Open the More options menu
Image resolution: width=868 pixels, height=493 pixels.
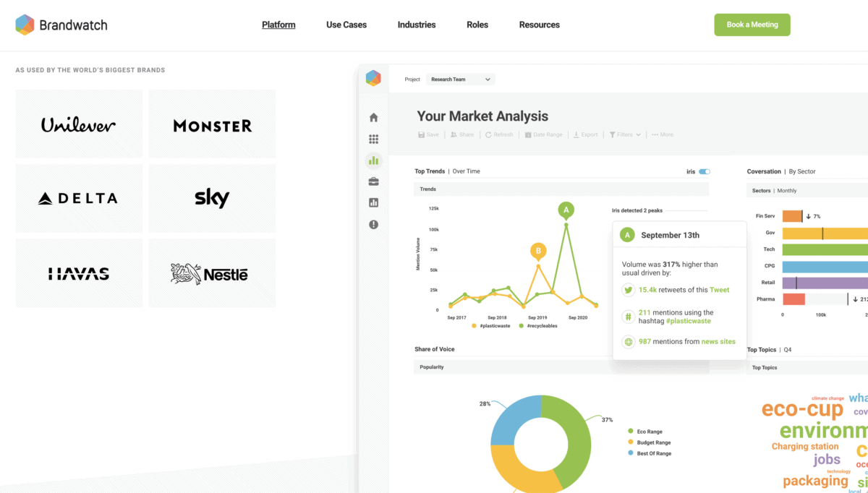click(663, 134)
